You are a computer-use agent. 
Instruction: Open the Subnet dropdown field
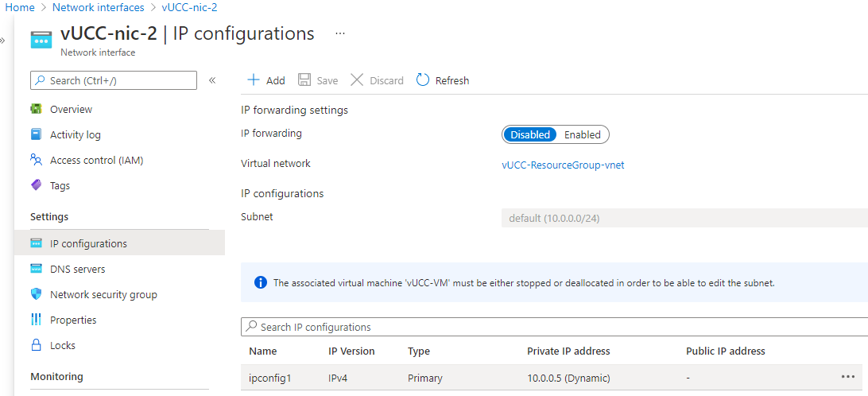pyautogui.click(x=684, y=218)
